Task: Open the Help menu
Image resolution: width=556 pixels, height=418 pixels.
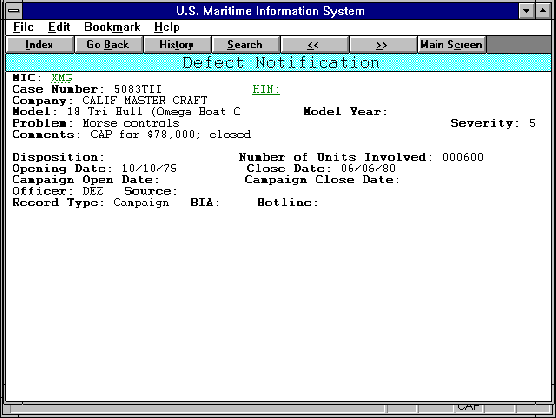Action: [x=167, y=27]
